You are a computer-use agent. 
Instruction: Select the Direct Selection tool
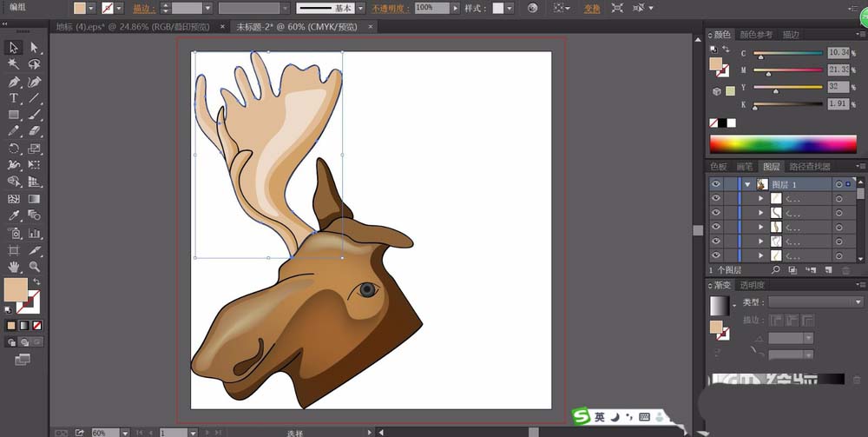(x=35, y=47)
